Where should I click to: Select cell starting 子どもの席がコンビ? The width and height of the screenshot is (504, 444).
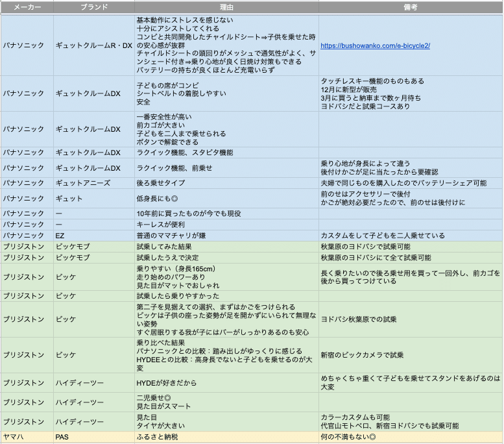226,93
